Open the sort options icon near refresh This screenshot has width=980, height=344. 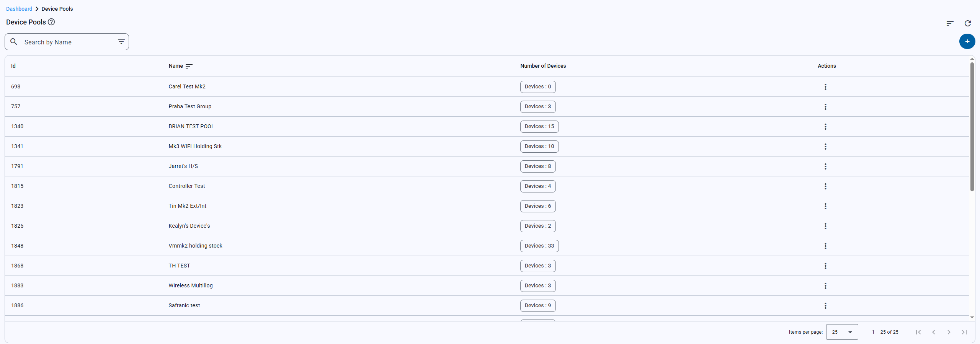(950, 23)
